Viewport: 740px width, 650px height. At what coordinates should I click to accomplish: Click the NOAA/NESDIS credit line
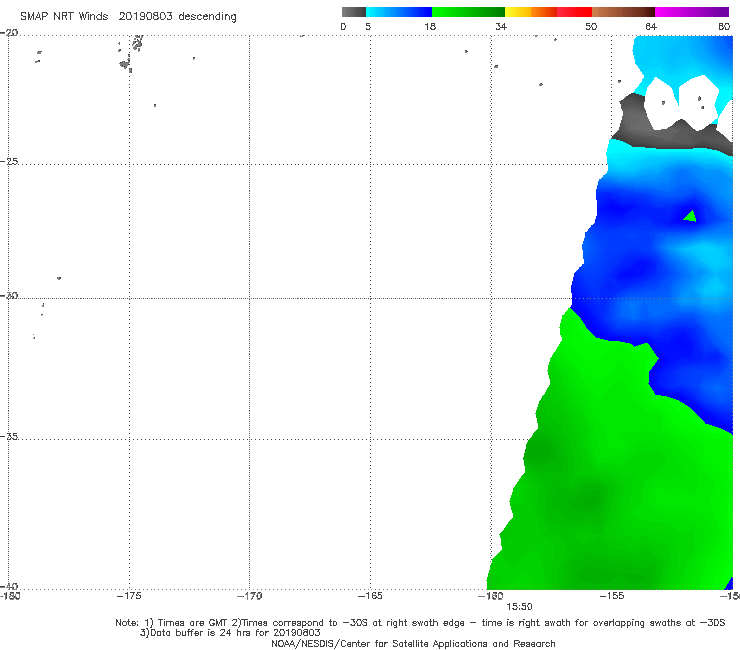[x=413, y=644]
